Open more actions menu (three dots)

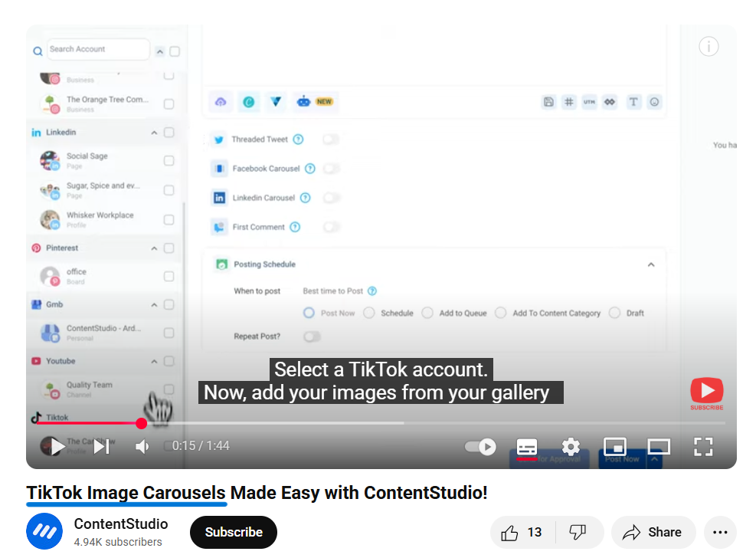(720, 533)
